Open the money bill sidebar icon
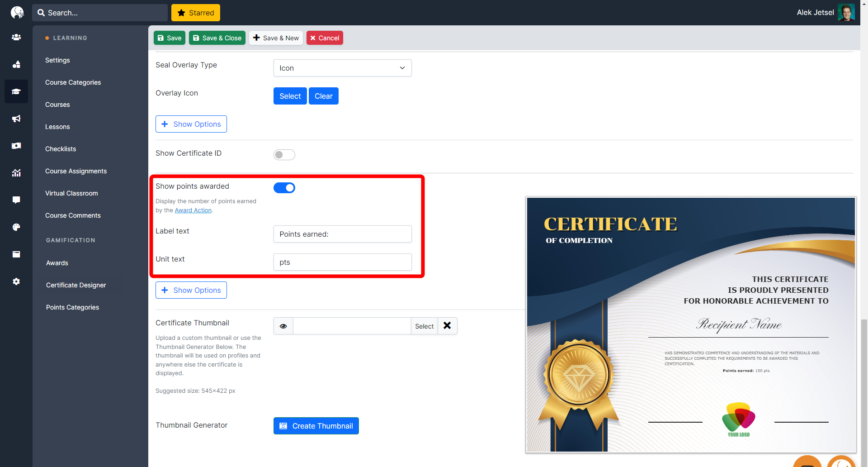This screenshot has width=868, height=467. click(x=16, y=146)
